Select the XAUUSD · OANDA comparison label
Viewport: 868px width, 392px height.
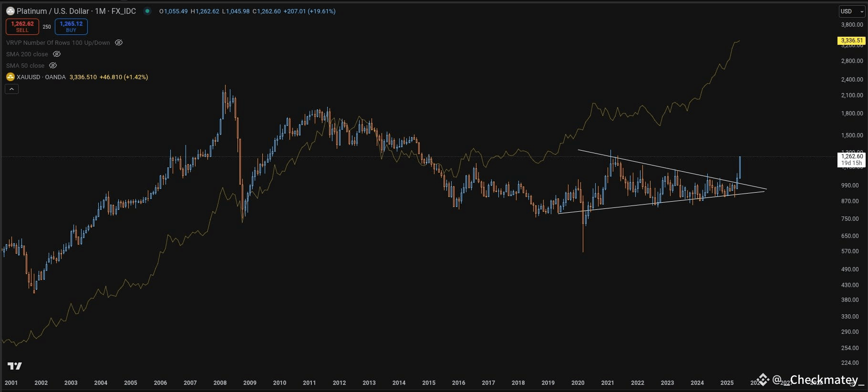[41, 77]
